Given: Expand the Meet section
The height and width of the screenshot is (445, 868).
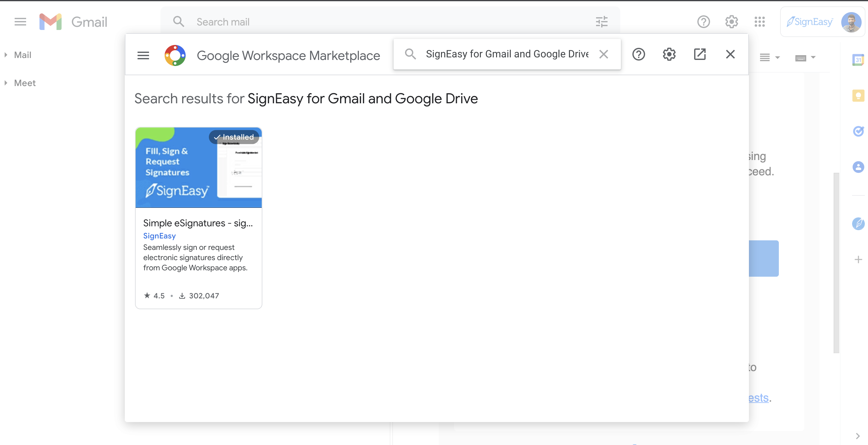Looking at the screenshot, I should [6, 83].
